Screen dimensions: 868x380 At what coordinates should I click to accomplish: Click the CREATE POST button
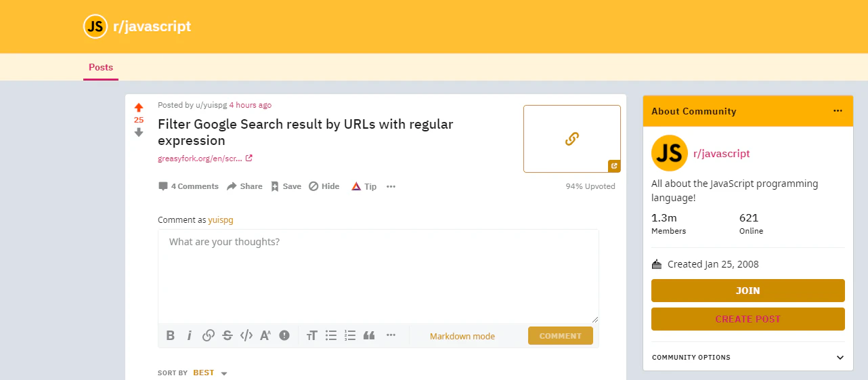748,319
